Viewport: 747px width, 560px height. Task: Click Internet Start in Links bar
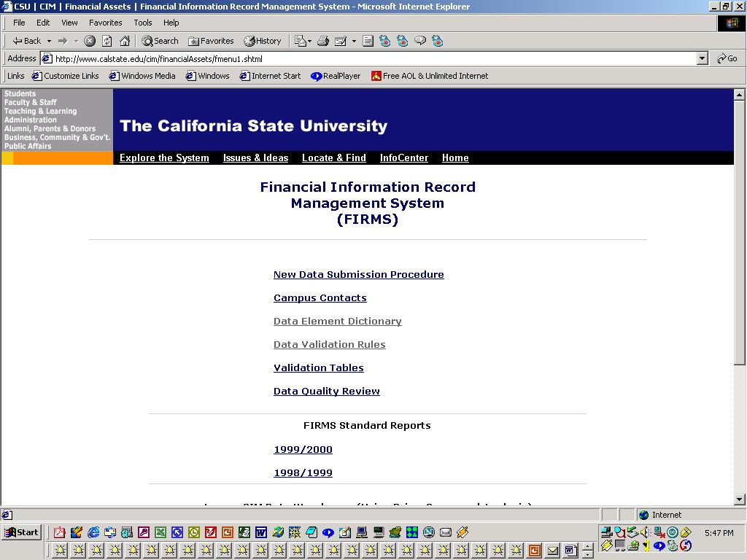[271, 76]
